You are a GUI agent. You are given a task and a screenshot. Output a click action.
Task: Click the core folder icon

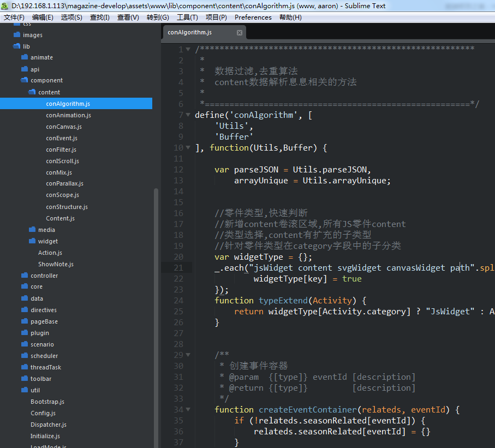(x=25, y=286)
